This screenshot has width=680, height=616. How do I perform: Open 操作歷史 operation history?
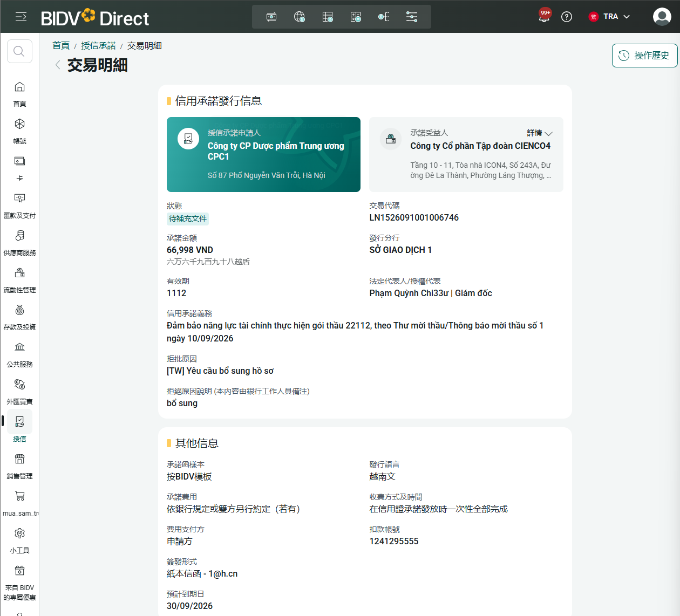coord(644,56)
